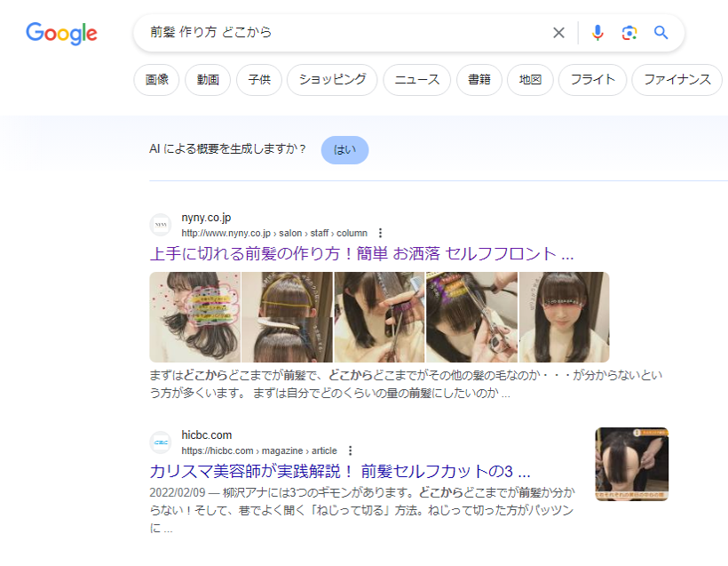Switch to the 画像 results tab
Image resolution: width=728 pixels, height=566 pixels.
pyautogui.click(x=155, y=79)
